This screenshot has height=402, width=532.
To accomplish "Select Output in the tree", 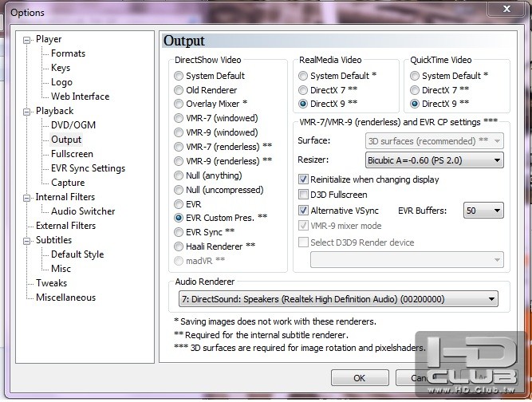I will 66,140.
